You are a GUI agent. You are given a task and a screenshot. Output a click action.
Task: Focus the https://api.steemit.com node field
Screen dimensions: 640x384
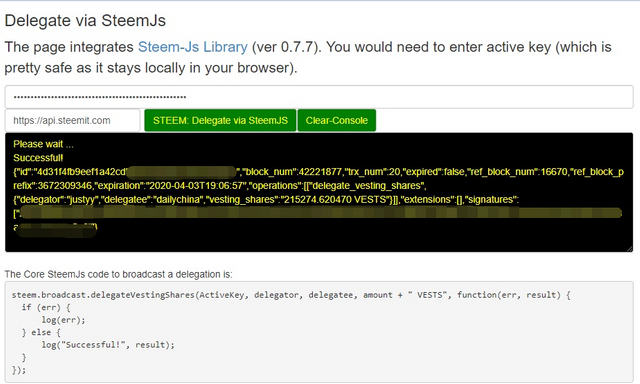(73, 120)
